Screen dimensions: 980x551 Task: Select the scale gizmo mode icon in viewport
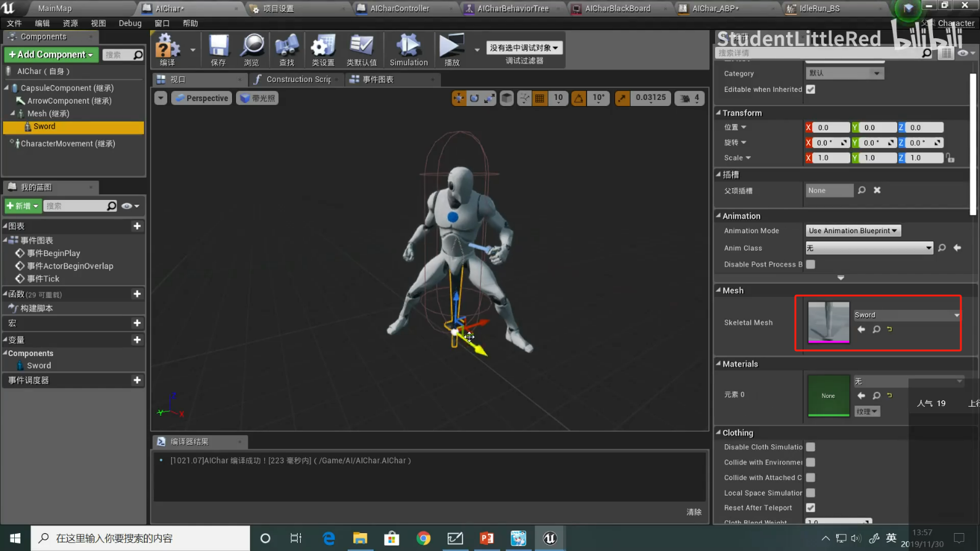coord(489,98)
